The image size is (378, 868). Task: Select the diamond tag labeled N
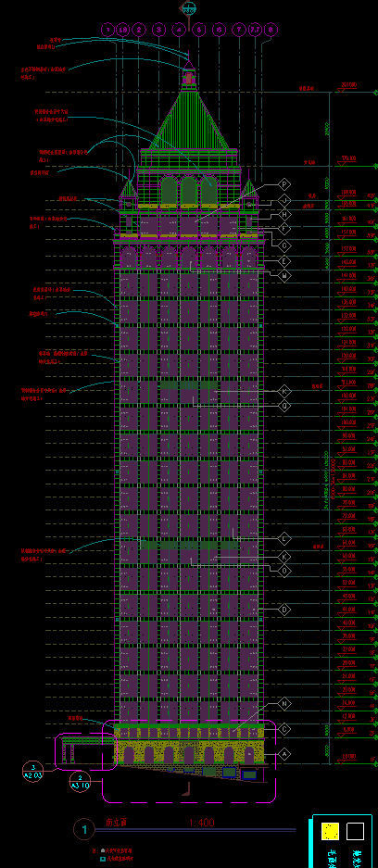point(284,704)
